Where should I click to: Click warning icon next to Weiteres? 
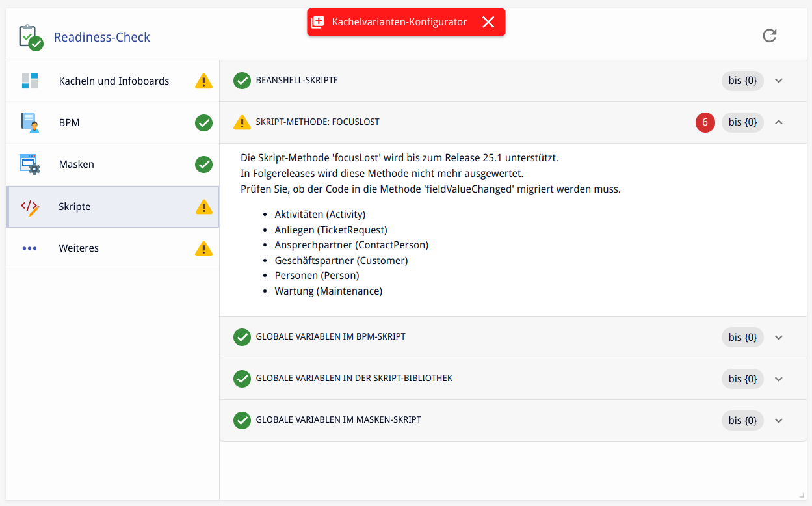[x=203, y=248]
